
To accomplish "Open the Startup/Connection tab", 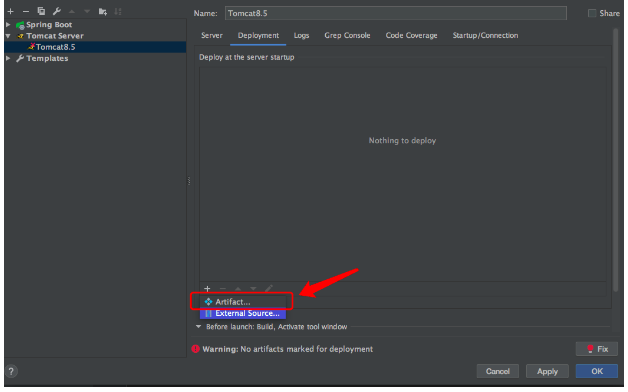I will tap(485, 36).
